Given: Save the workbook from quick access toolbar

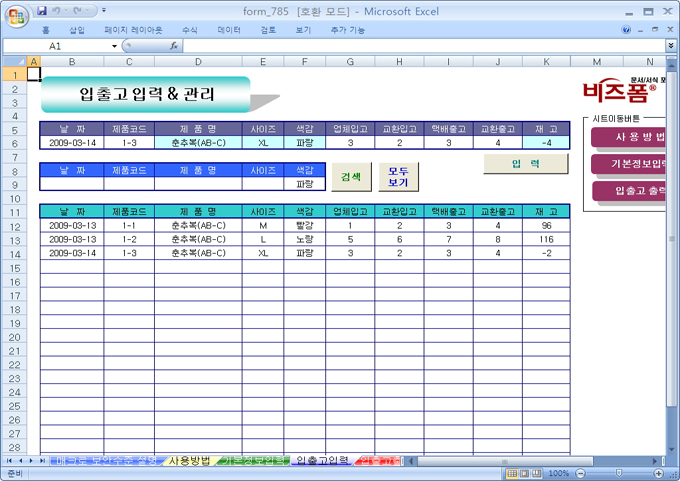Looking at the screenshot, I should [42, 10].
